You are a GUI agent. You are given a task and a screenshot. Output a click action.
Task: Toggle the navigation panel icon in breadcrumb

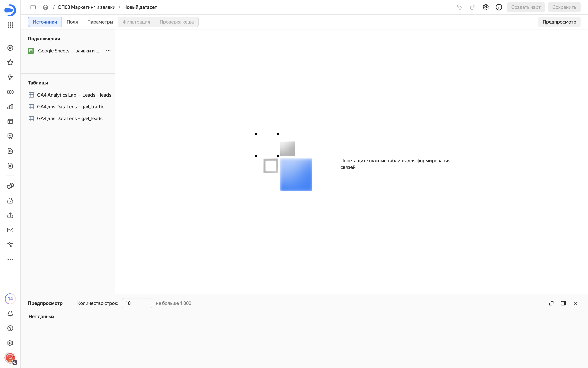[33, 7]
